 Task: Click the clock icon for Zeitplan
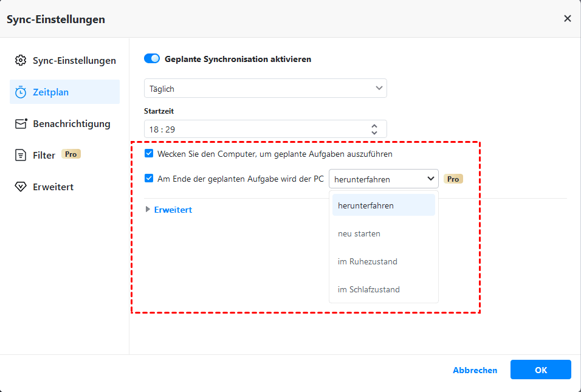coord(21,92)
